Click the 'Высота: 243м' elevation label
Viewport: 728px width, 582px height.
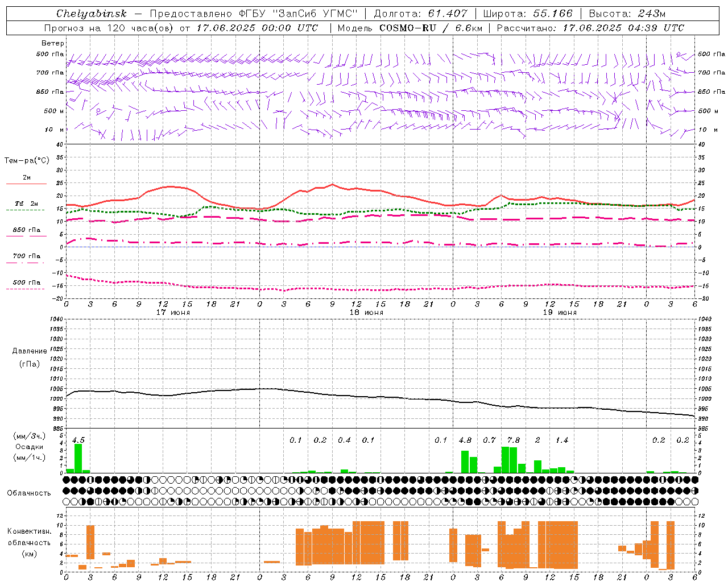point(627,14)
